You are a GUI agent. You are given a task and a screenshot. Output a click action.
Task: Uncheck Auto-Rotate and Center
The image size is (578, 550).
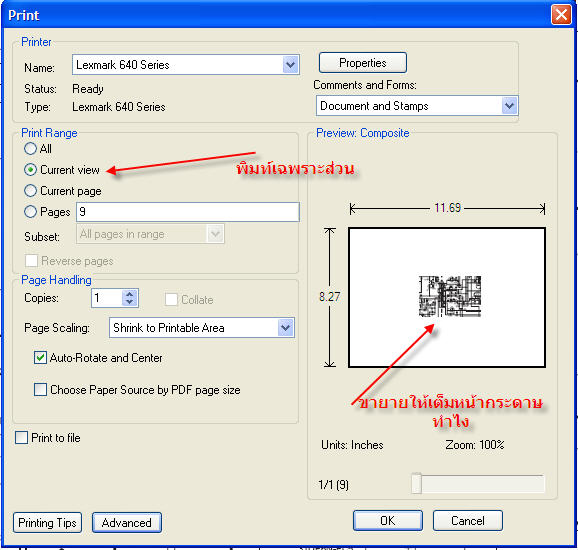40,358
